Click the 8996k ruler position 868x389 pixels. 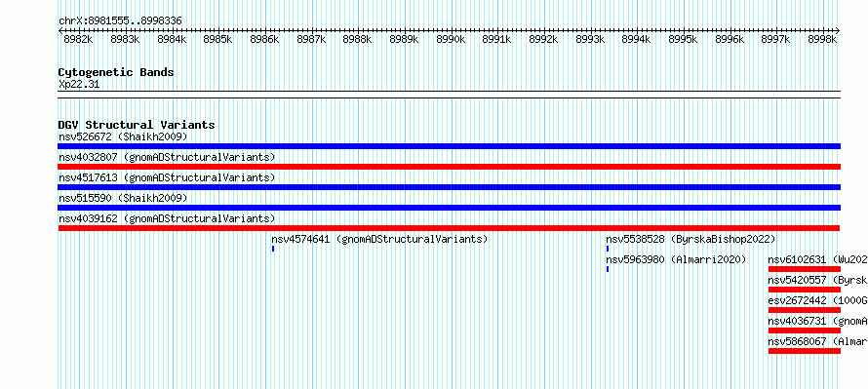click(730, 39)
